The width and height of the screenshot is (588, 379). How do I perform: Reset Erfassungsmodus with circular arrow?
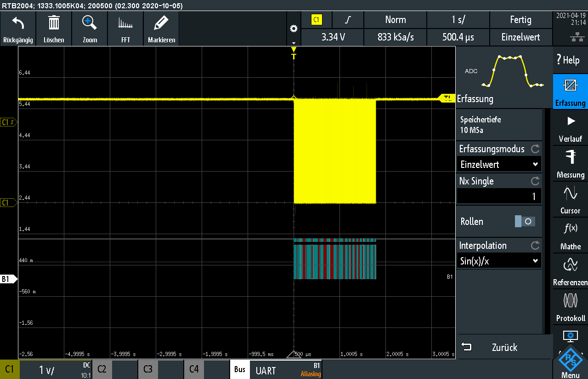[x=535, y=149]
